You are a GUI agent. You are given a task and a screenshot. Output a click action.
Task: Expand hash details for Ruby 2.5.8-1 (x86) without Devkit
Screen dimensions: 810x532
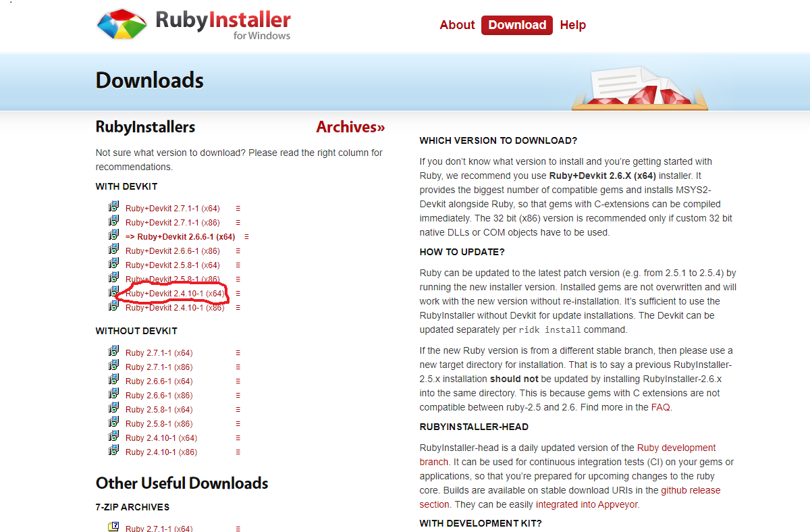(238, 424)
